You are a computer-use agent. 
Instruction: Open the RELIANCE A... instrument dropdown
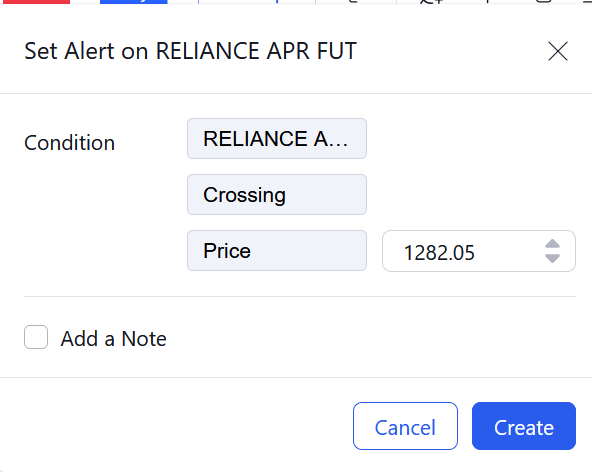point(277,139)
